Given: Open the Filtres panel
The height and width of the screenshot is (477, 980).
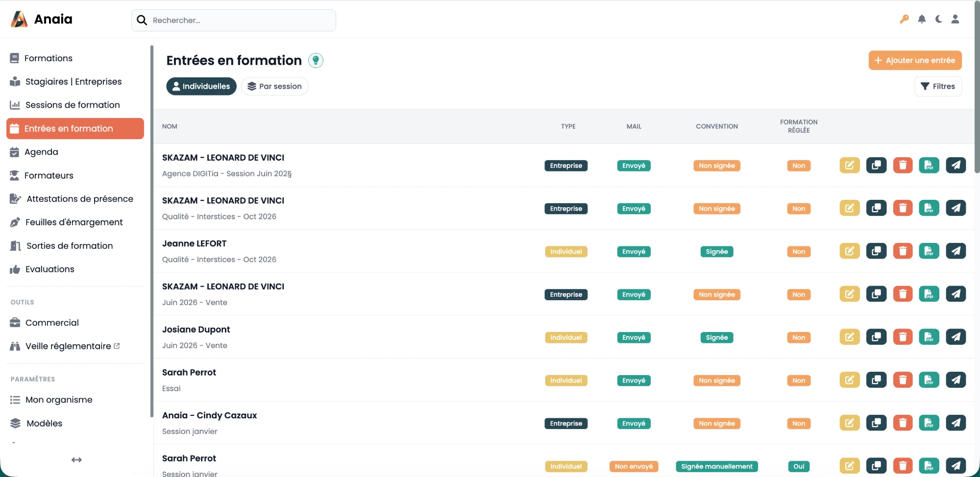Looking at the screenshot, I should (x=938, y=86).
